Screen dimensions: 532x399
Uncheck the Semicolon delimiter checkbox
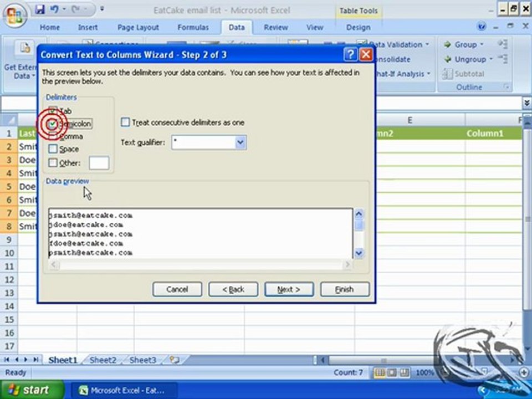tap(53, 124)
